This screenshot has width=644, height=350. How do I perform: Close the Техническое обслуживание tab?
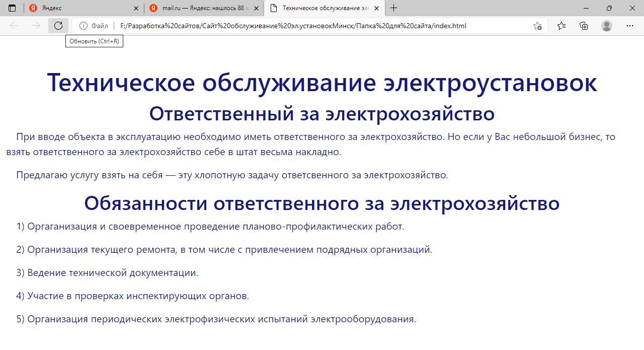(376, 8)
